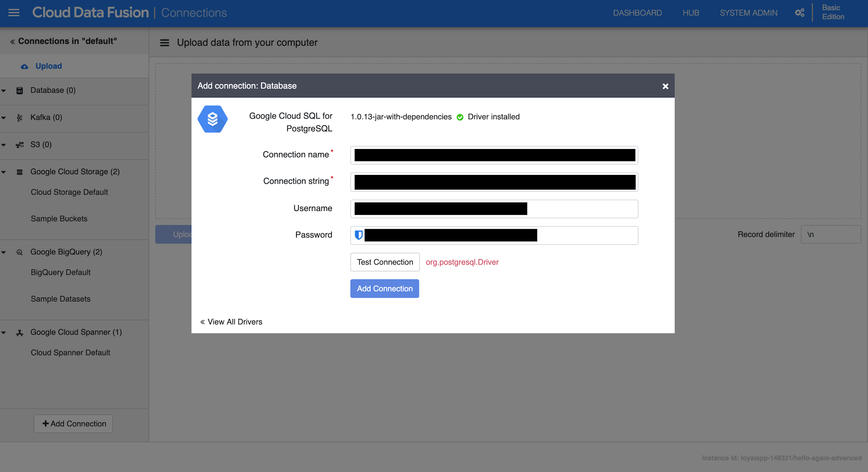Viewport: 868px width, 472px height.
Task: Close the Add connection dialog
Action: [665, 86]
